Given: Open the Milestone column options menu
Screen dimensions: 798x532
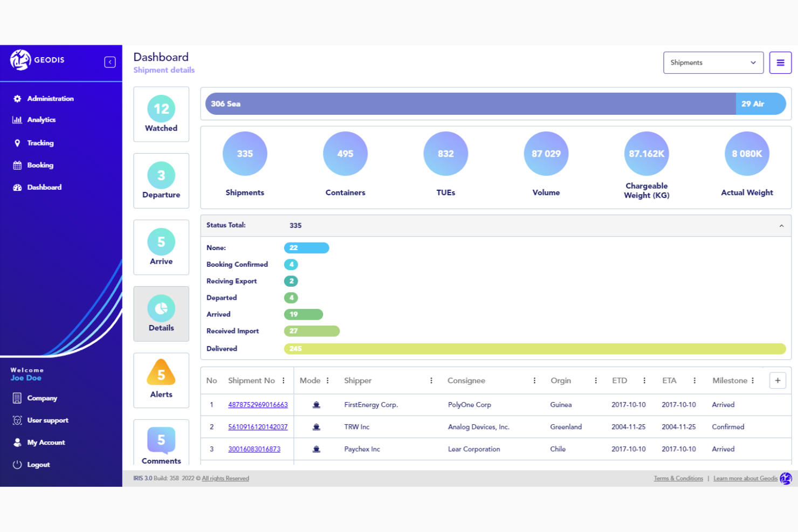Looking at the screenshot, I should tap(753, 381).
